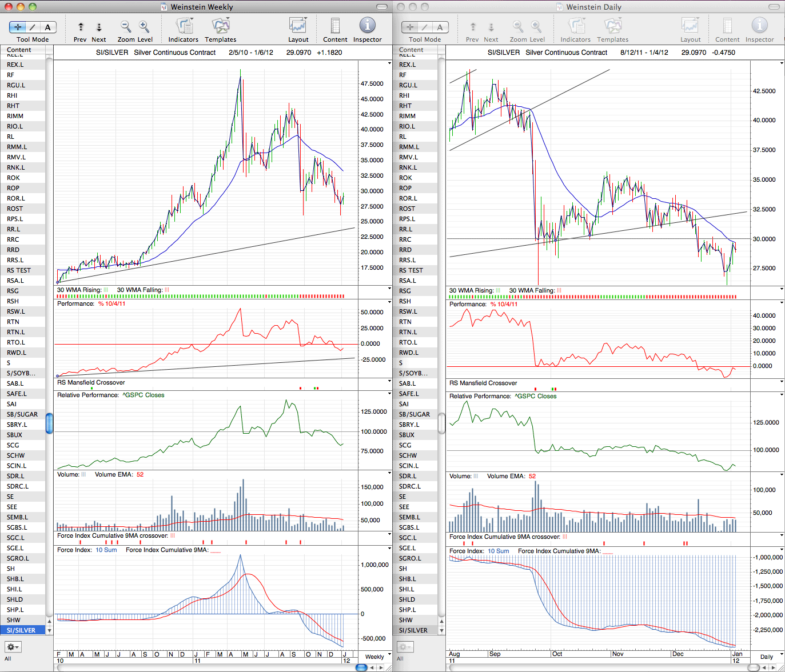This screenshot has height=672, width=785.
Task: Toggle toolbar pill button in Weinstein Daily
Action: coord(774,7)
